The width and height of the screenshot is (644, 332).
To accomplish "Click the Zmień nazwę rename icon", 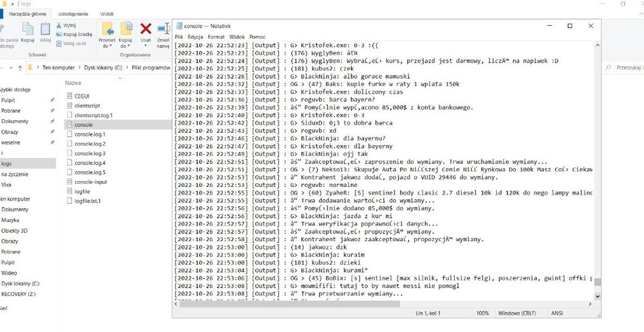I will coord(164,29).
